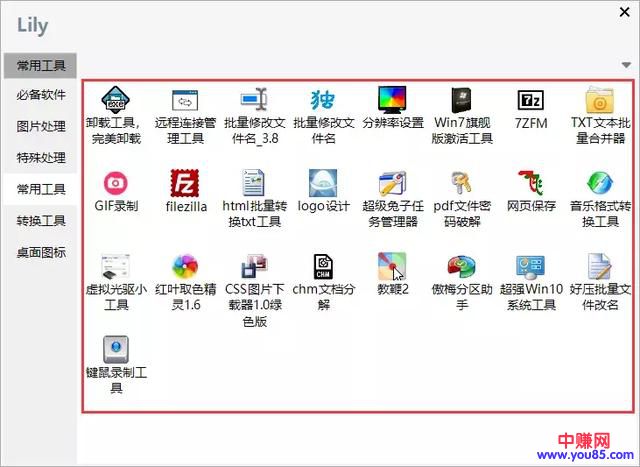Screen dimensions: 640x467
Task: Open the 网页保存 tool
Action: pos(531,183)
